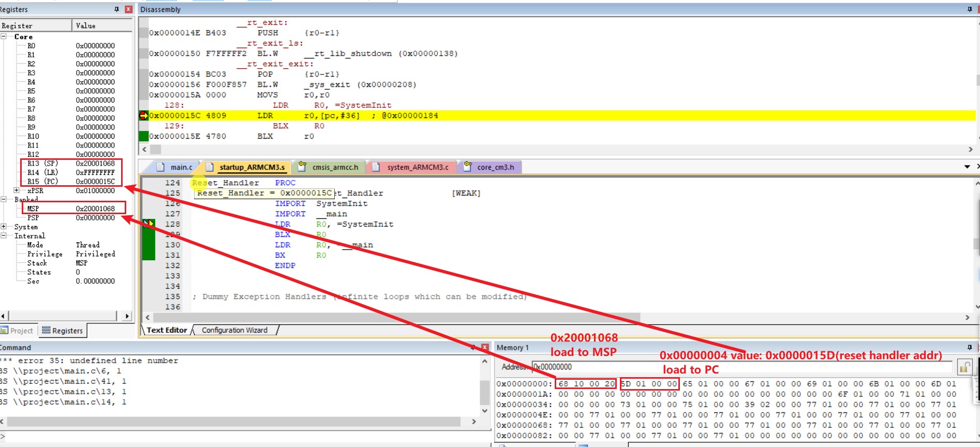Click the Registers tab icon at the bottom

click(46, 330)
